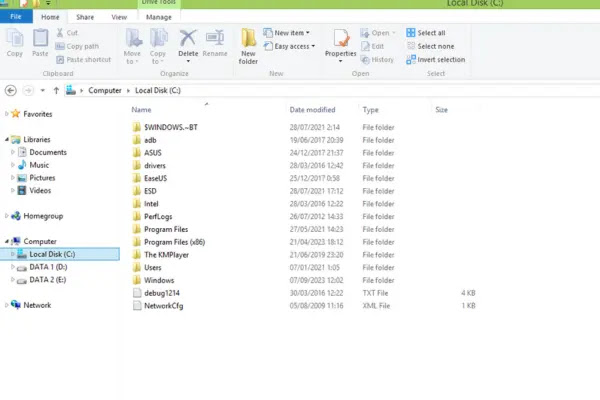Screen dimensions: 600x400
Task: Open the Easy access dropdown
Action: (x=293, y=46)
